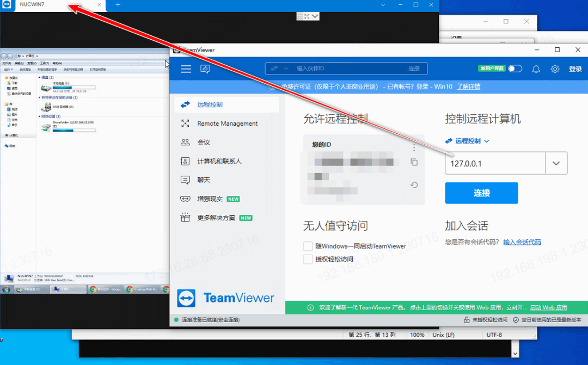
Task: Expand the remote session toolbar chevron
Action: click(314, 16)
